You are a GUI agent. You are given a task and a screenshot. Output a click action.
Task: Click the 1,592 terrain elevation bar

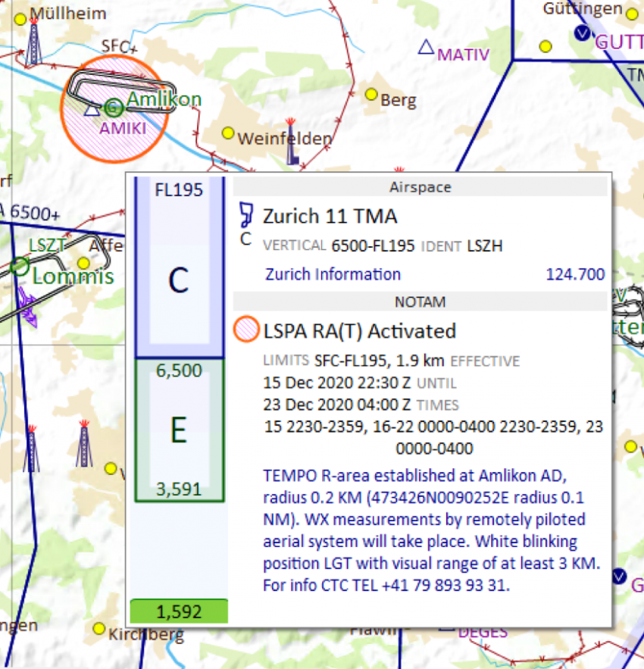pos(180,611)
